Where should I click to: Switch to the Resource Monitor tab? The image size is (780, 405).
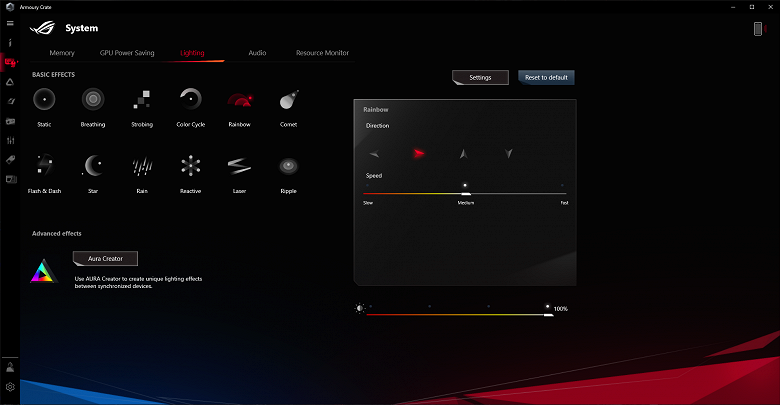pos(322,53)
